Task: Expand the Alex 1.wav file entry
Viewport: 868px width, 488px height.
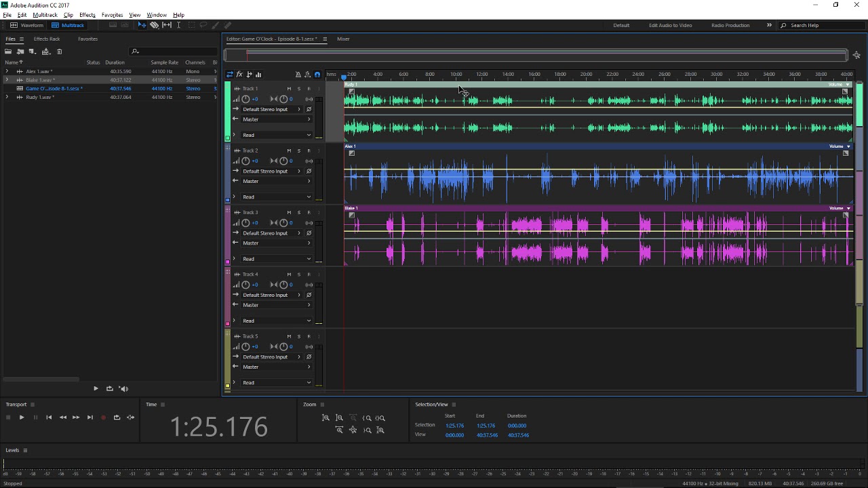Action: [7, 71]
